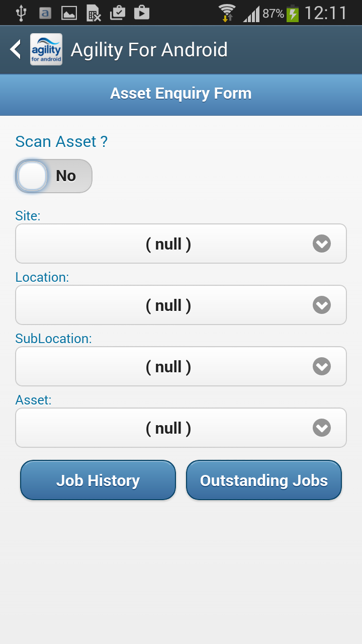Tap the clock showing 12:11
362x644 pixels.
[326, 13]
